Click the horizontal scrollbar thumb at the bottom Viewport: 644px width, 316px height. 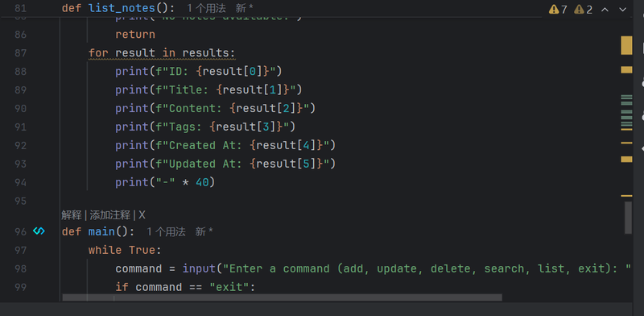click(x=283, y=297)
